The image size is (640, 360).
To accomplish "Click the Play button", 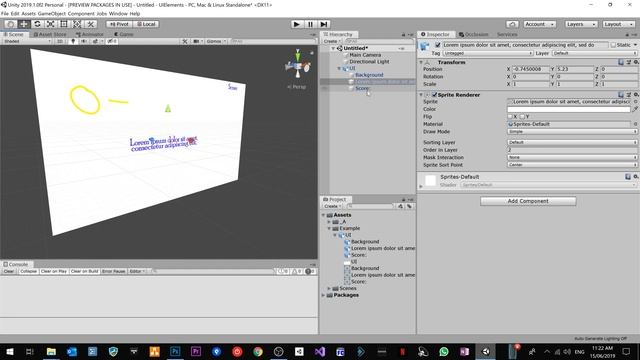I will [297, 24].
